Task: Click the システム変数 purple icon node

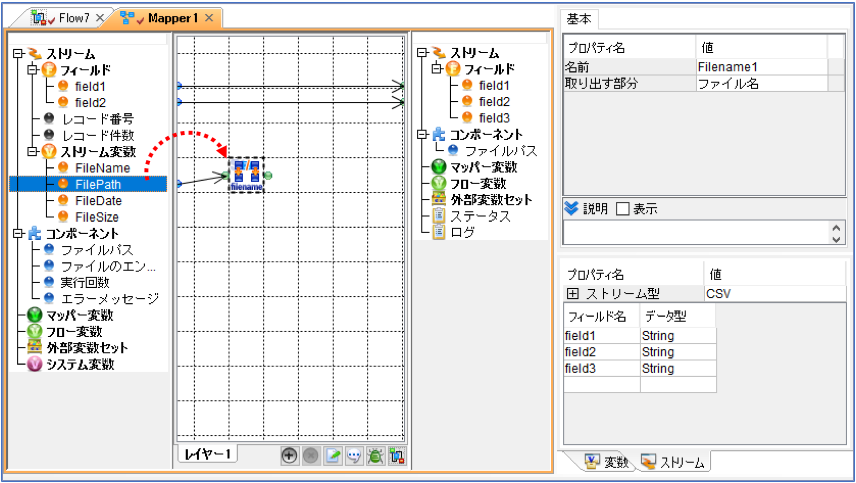Action: click(x=34, y=364)
